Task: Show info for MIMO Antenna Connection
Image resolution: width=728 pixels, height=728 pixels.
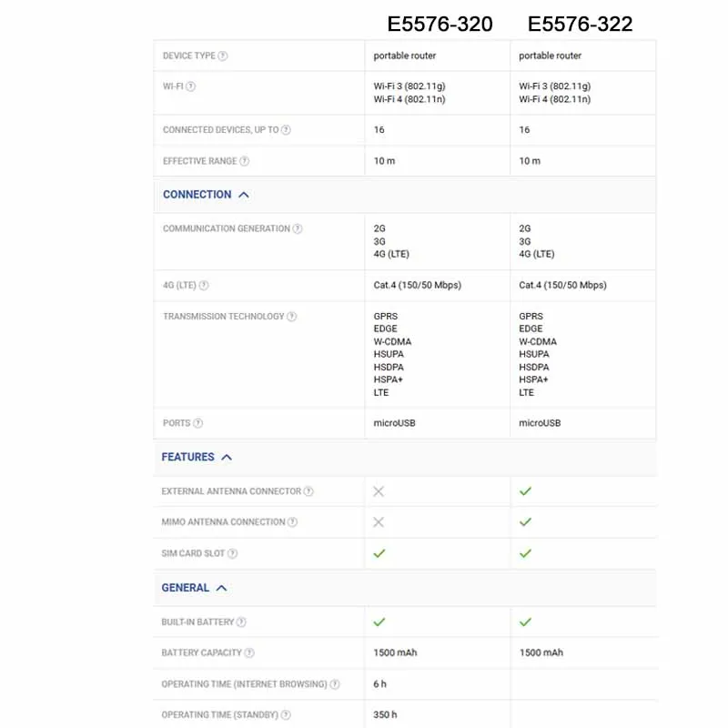Action: coord(292,522)
